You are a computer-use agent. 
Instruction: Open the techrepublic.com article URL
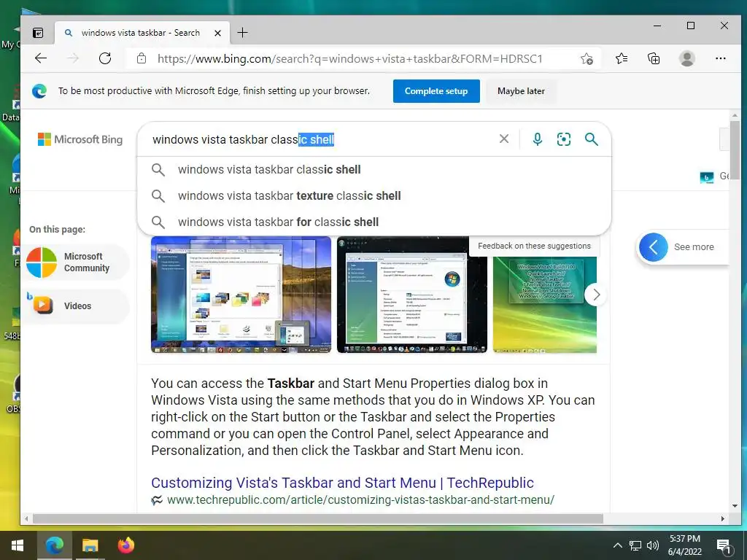[360, 499]
